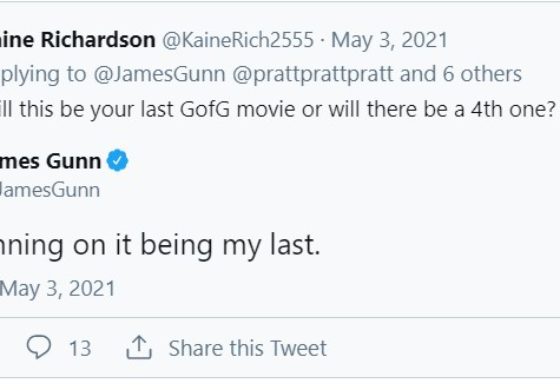Image resolution: width=560 pixels, height=390 pixels.
Task: Select the "Share this Tweet" label
Action: (248, 348)
